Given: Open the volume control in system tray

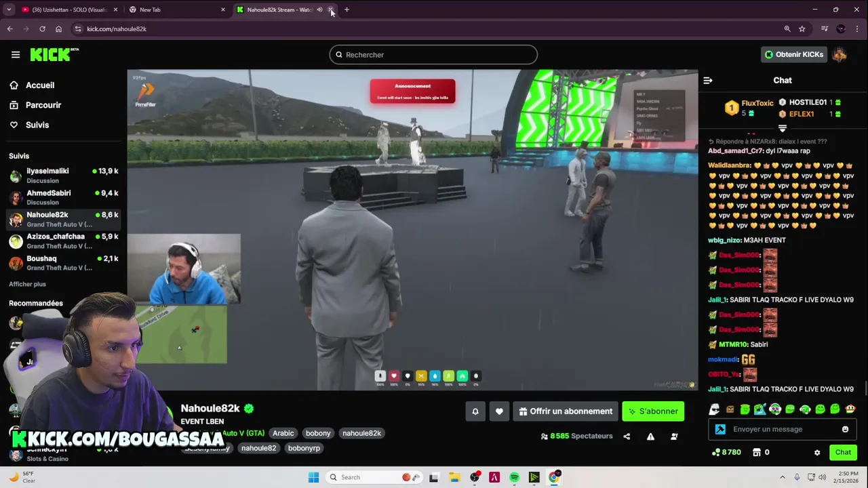Looking at the screenshot, I should pyautogui.click(x=823, y=477).
